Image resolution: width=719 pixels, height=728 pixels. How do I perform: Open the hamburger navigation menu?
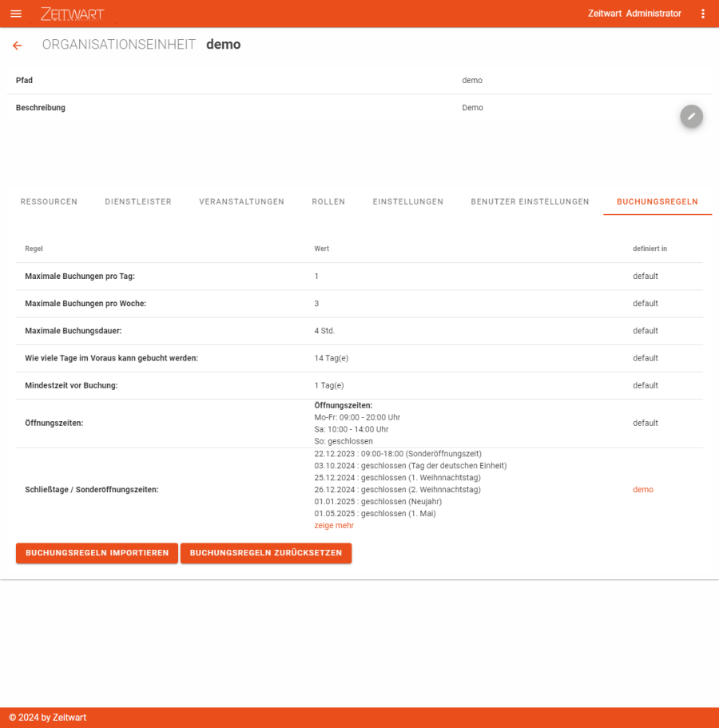(16, 14)
